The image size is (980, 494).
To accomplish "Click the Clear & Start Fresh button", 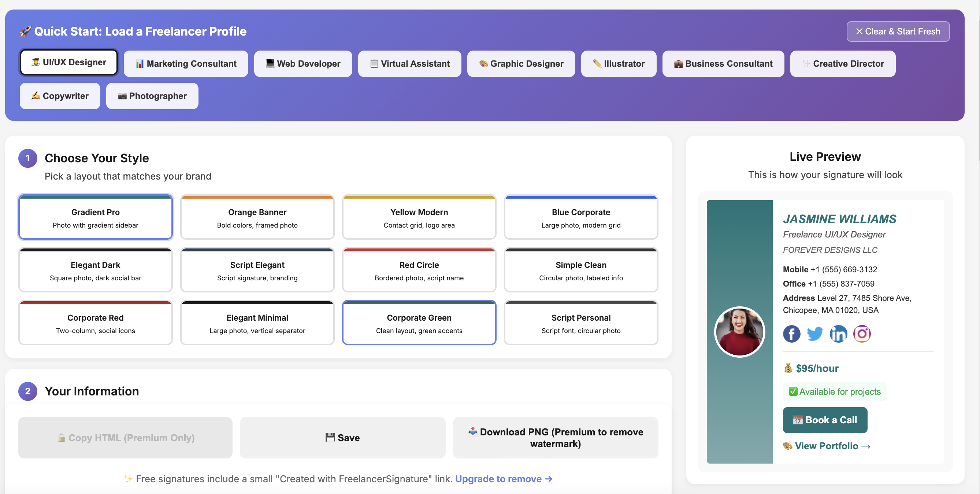I will pos(898,31).
